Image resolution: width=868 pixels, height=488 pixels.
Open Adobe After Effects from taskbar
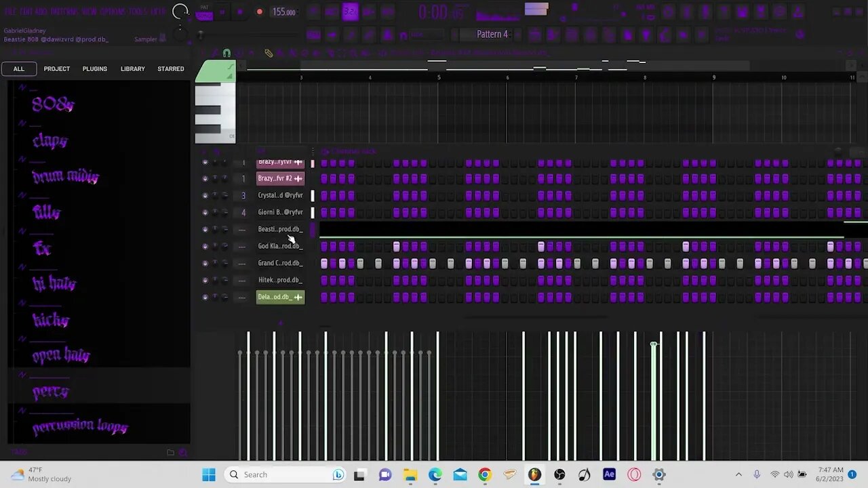[x=609, y=474]
